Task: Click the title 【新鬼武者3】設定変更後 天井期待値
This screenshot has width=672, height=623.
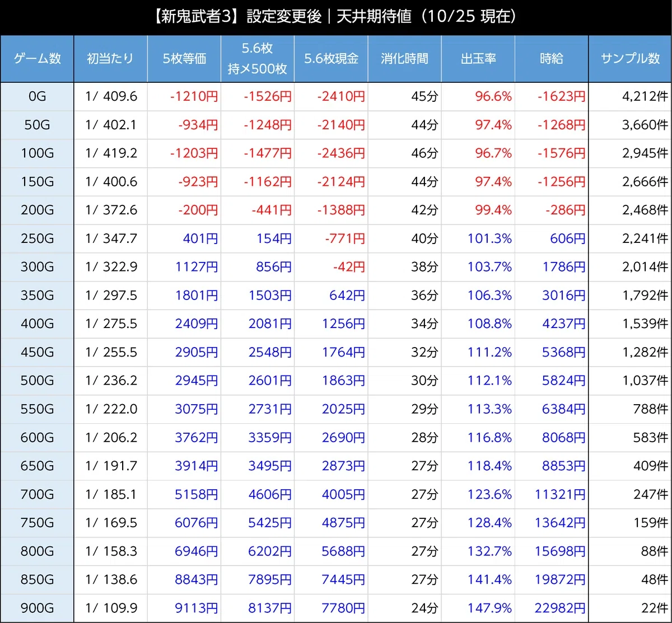Action: 335,17
